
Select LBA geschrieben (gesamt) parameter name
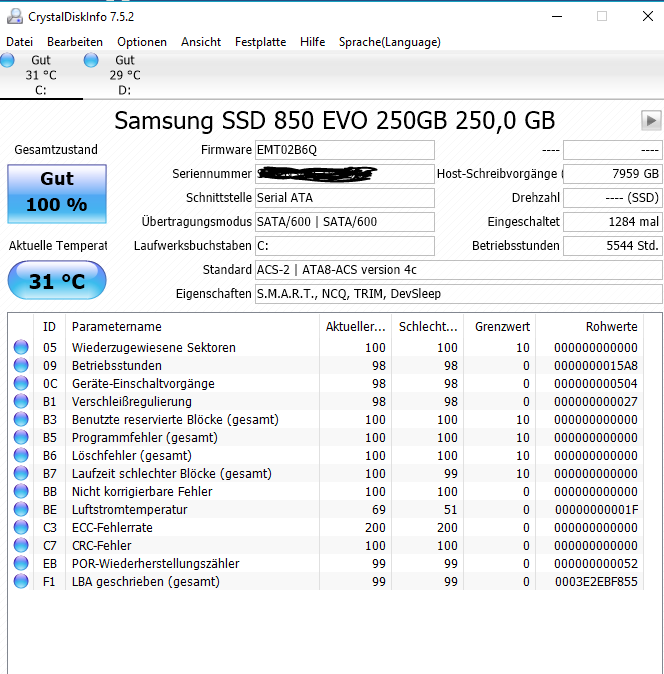146,582
